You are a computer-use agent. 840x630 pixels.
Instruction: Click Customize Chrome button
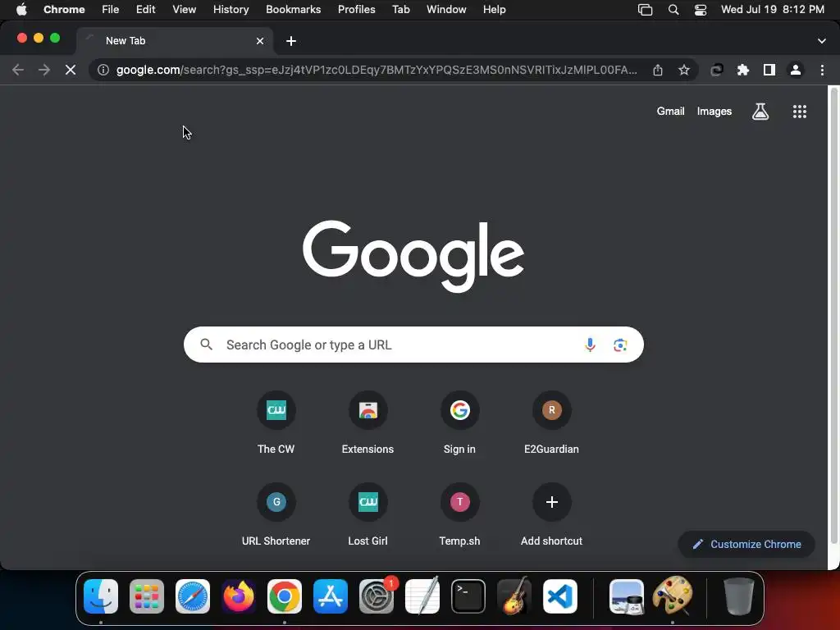pyautogui.click(x=746, y=545)
